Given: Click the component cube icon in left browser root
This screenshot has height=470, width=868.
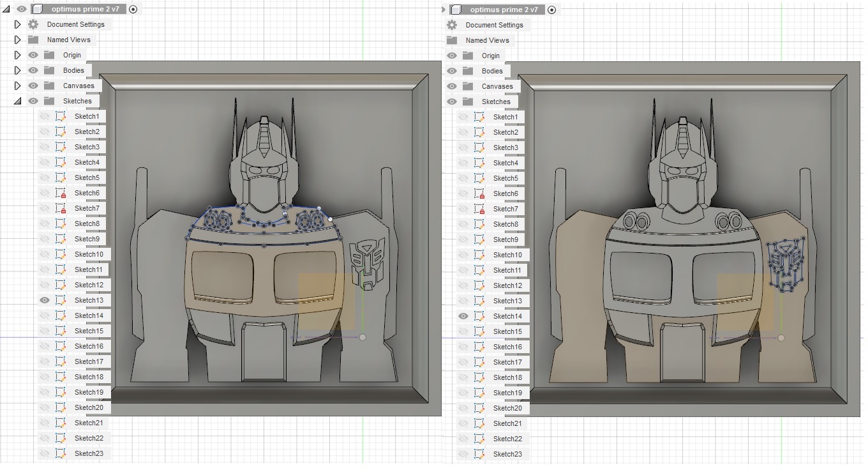Looking at the screenshot, I should 37,9.
